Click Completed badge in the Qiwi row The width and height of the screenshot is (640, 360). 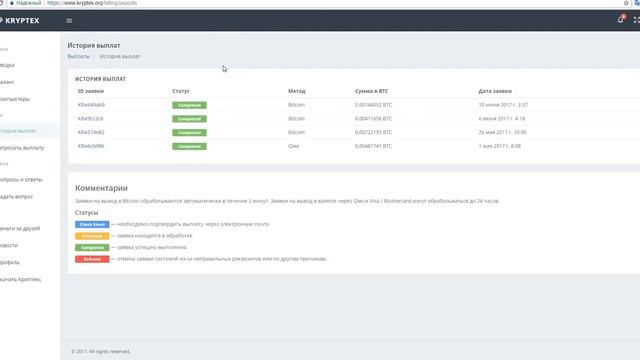[189, 146]
